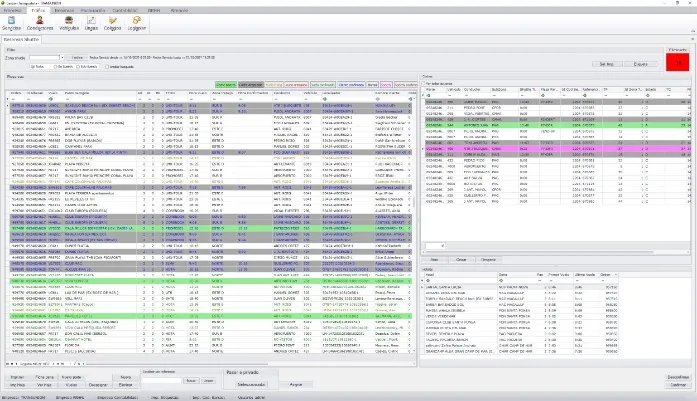697x401 pixels.
Task: Click the Ver Hoja button
Action: (44, 385)
